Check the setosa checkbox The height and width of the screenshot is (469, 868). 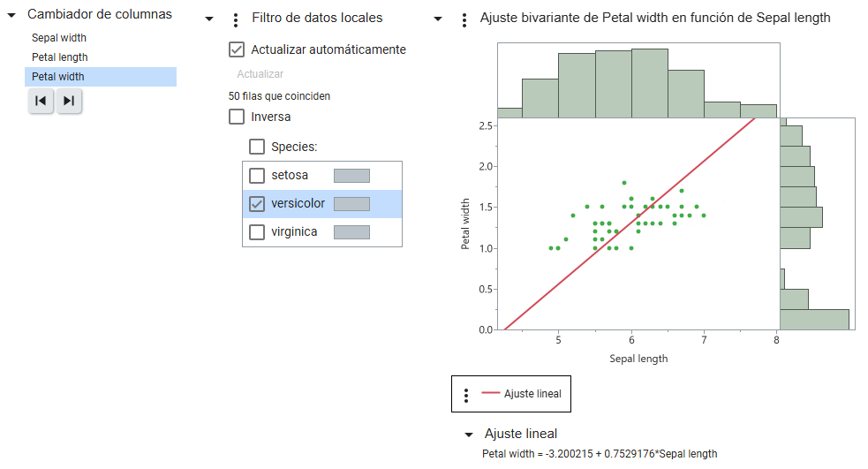click(257, 175)
